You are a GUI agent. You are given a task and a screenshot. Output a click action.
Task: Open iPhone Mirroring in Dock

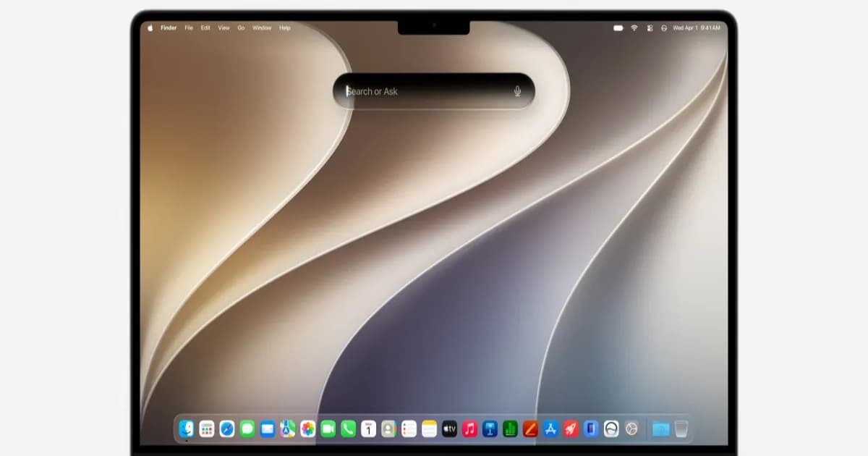tap(592, 428)
